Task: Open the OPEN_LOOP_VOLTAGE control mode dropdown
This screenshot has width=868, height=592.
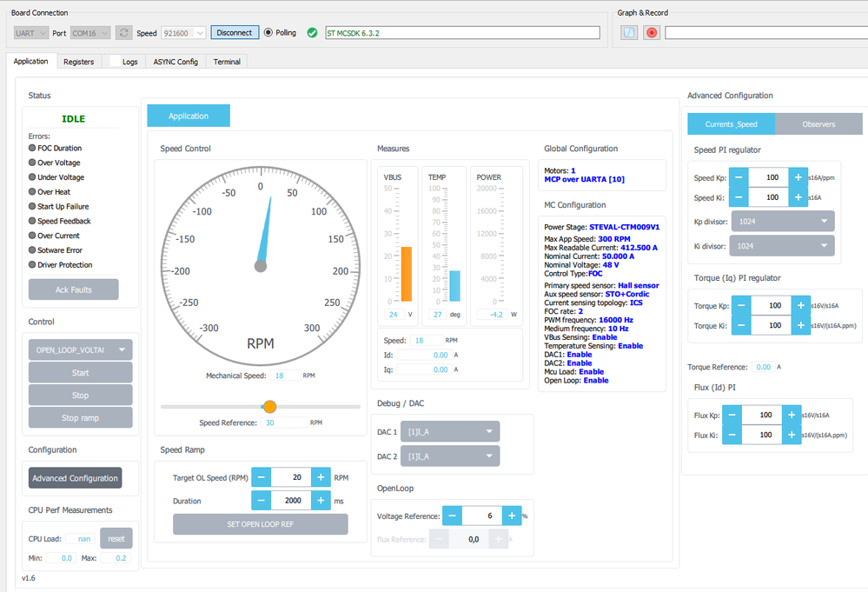Action: coord(80,349)
